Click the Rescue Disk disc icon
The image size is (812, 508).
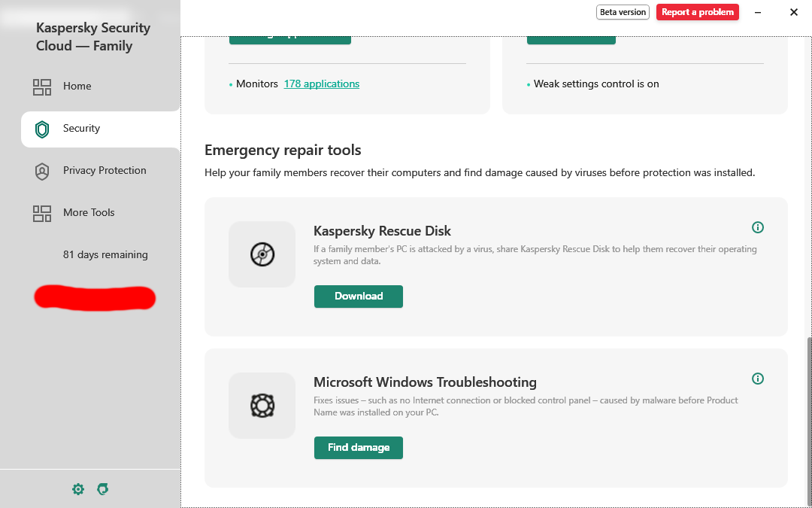pyautogui.click(x=262, y=254)
